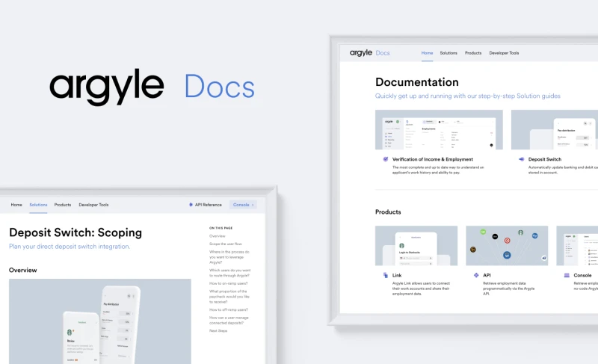Screen dimensions: 598x364
Task: Jump to What proportion of the paycheck section
Action: (x=229, y=296)
